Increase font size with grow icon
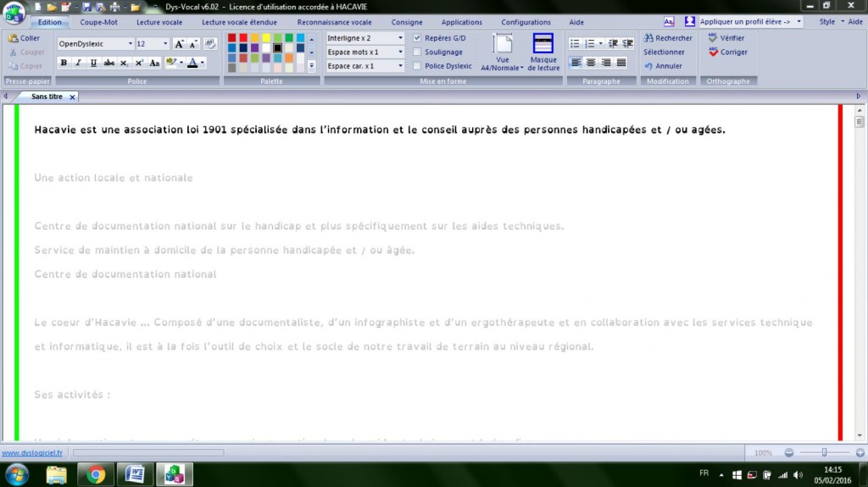868x487 pixels. (180, 43)
